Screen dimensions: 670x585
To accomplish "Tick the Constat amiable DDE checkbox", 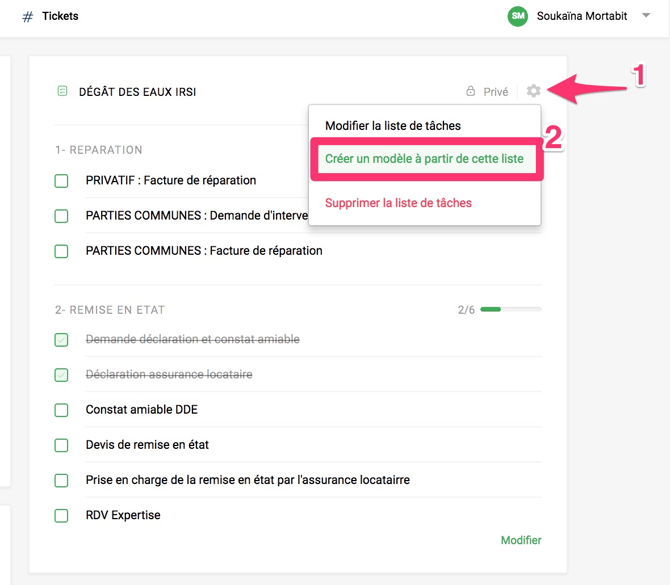I will [x=62, y=410].
